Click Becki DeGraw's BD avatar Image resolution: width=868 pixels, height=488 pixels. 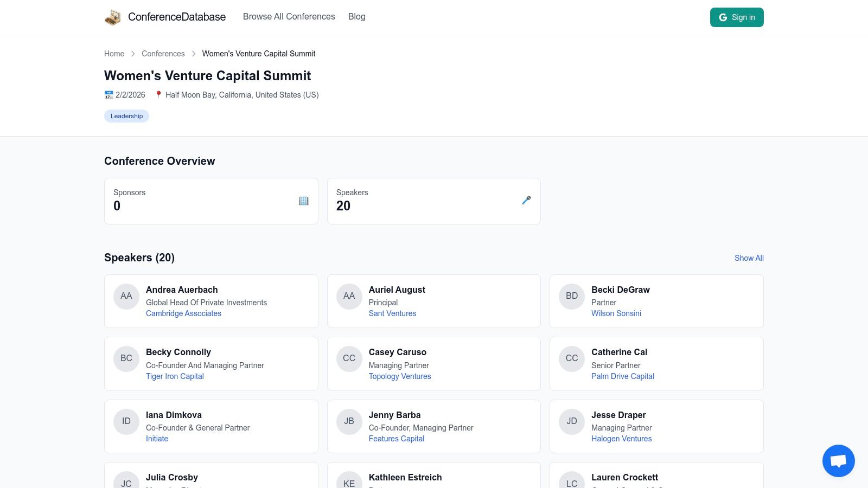572,296
